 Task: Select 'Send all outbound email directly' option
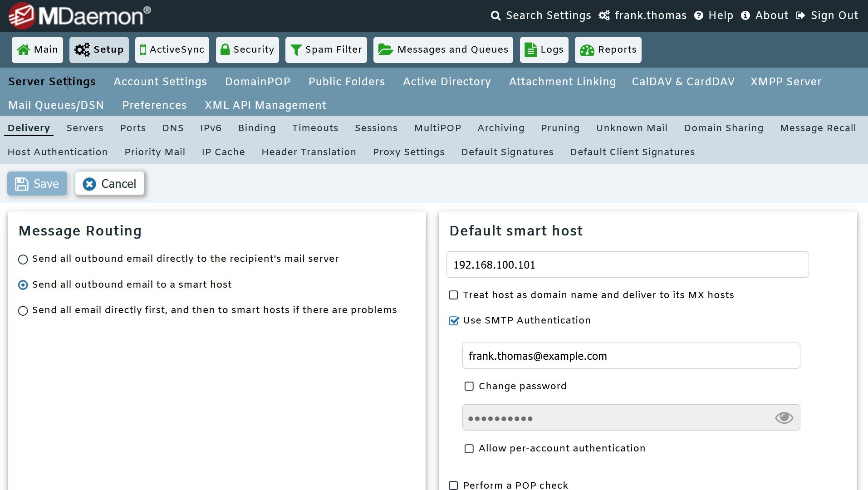(x=23, y=260)
